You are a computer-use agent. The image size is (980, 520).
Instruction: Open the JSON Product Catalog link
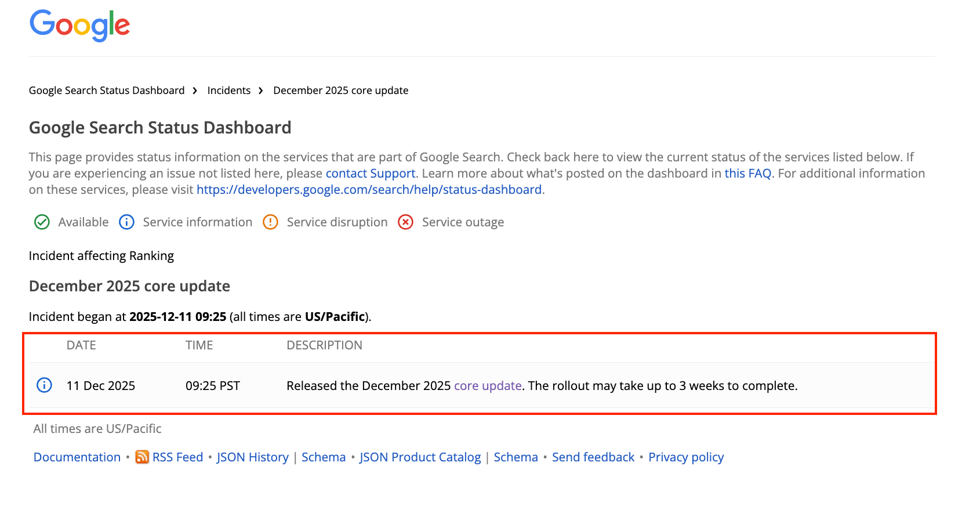pyautogui.click(x=420, y=457)
